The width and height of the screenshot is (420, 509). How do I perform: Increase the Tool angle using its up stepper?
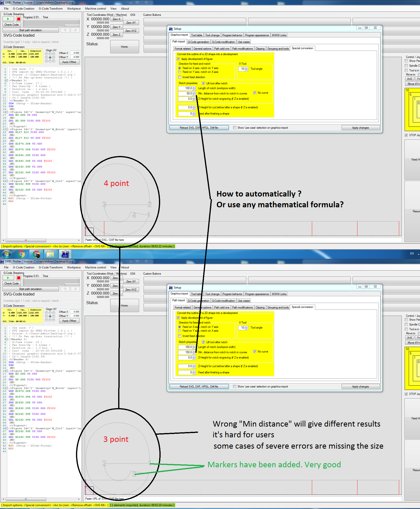(x=246, y=68)
